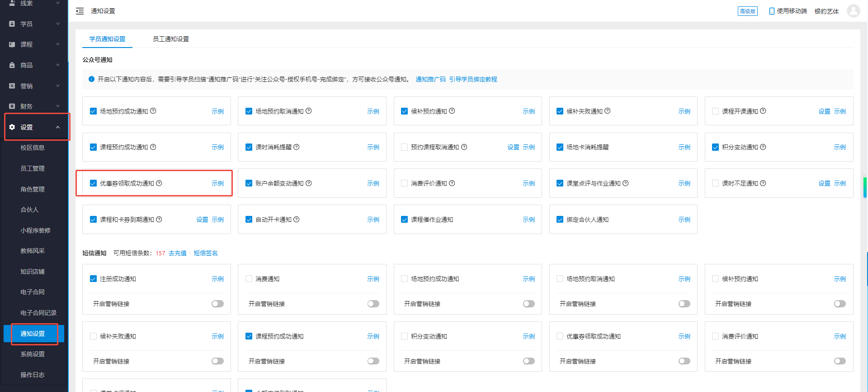Click help icon beside 课时不足通知
868x392 pixels.
[x=763, y=183]
